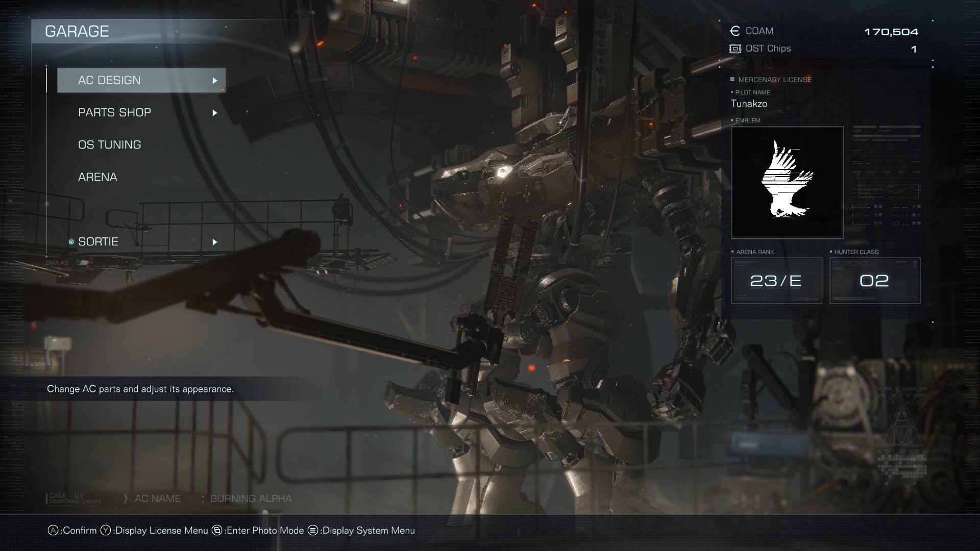This screenshot has width=980, height=551.
Task: Click the GARAGE title header
Action: (77, 32)
